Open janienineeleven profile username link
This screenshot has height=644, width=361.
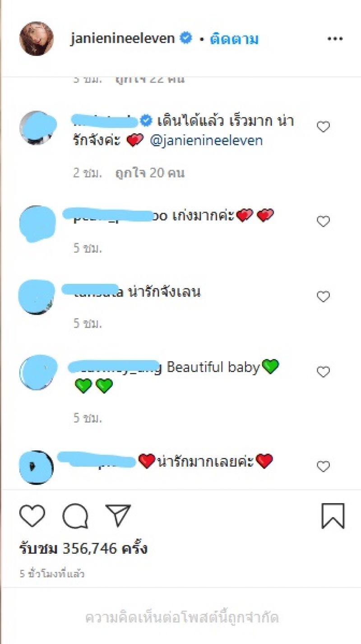pos(123,39)
